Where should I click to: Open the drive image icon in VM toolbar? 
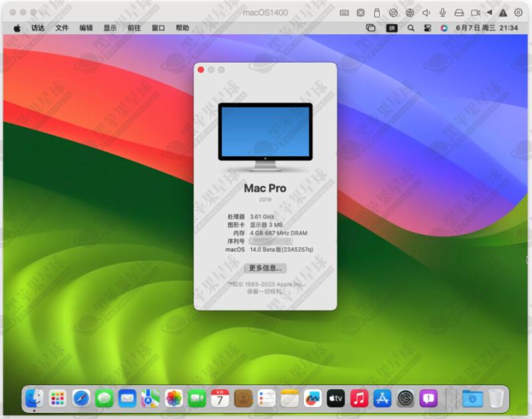coord(459,13)
